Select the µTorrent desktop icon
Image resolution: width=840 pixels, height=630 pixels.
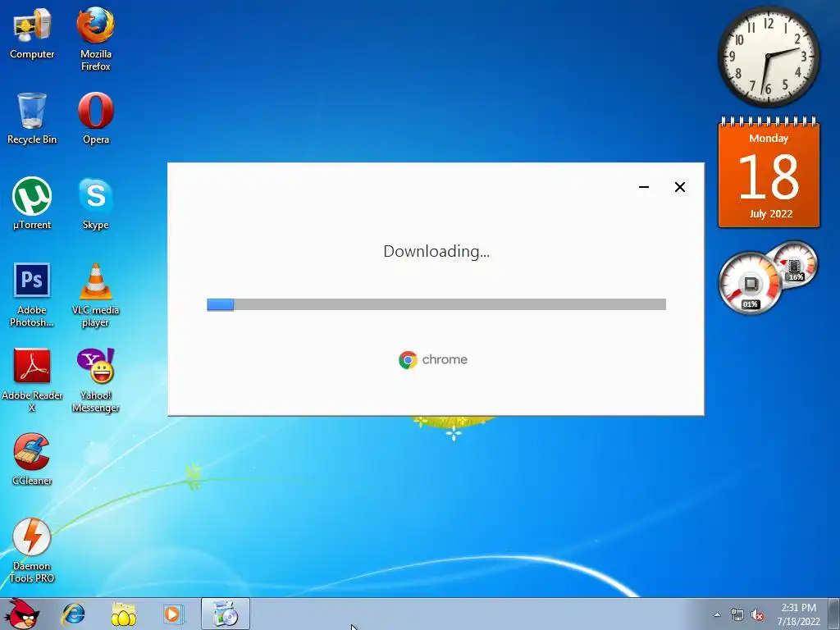coord(32,203)
